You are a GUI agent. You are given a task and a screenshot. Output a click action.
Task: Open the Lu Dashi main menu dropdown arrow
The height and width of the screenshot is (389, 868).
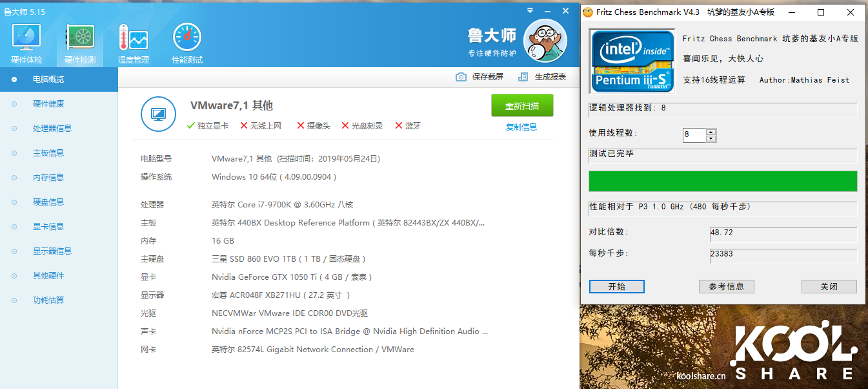pyautogui.click(x=530, y=11)
